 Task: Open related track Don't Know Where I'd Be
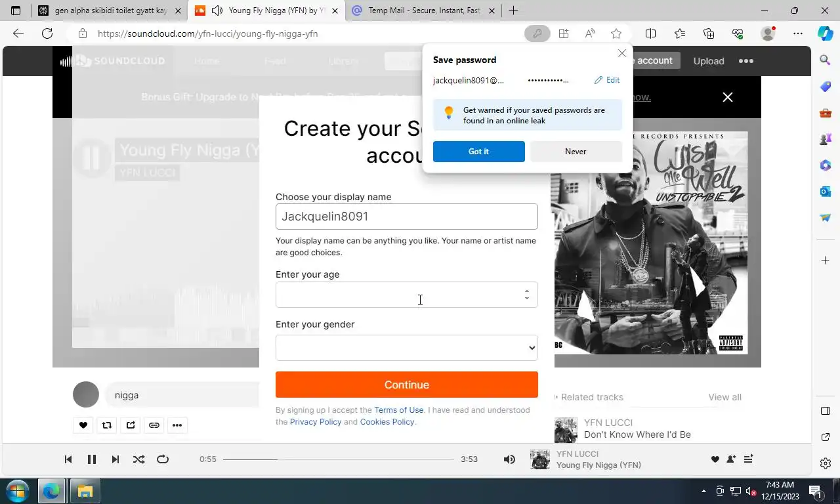point(637,434)
